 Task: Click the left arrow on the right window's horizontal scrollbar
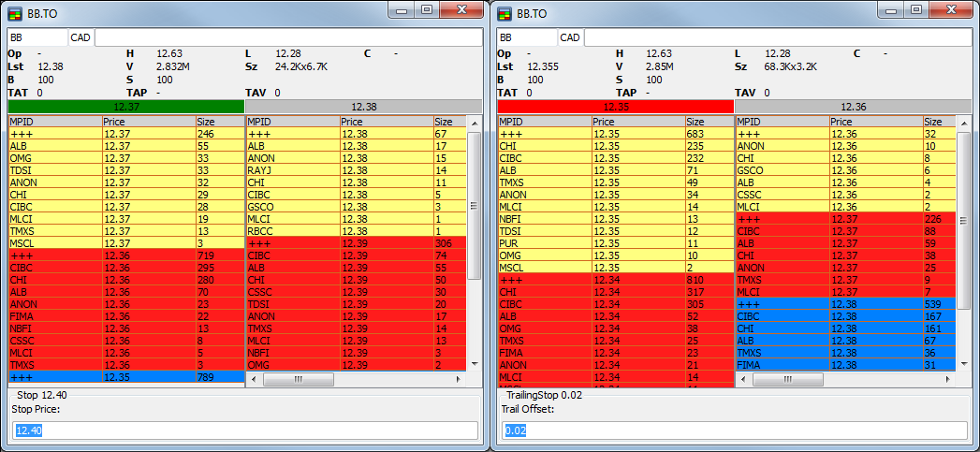click(746, 381)
